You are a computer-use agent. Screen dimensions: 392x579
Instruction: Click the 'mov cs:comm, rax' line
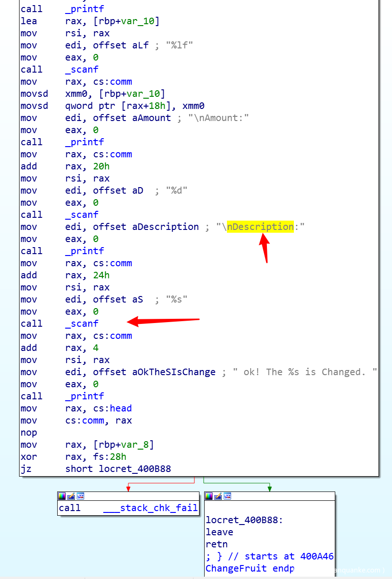(76, 420)
